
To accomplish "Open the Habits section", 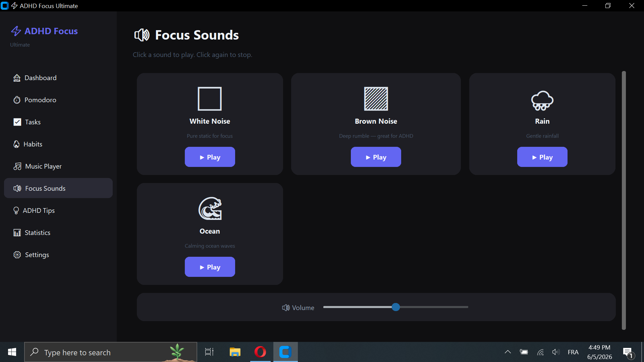I will click(58, 144).
